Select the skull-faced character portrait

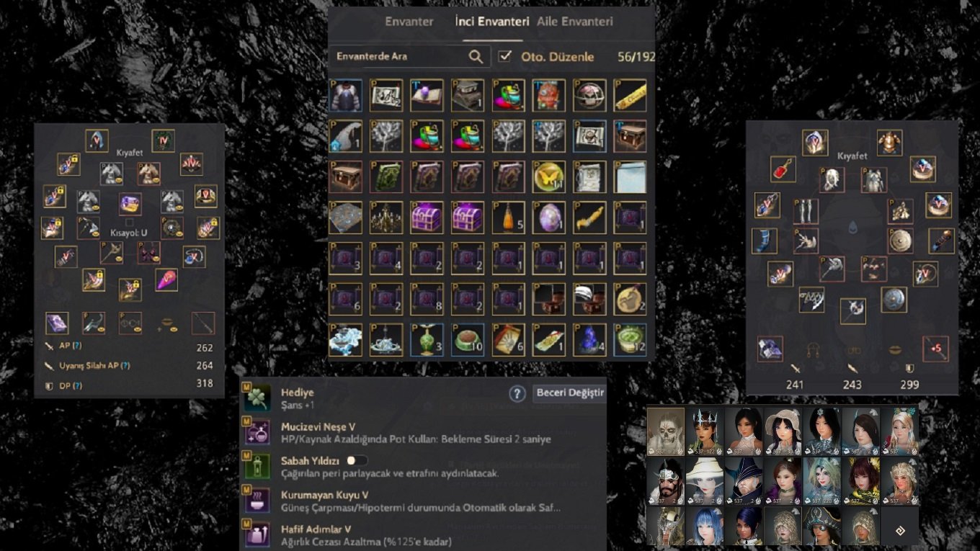point(666,431)
